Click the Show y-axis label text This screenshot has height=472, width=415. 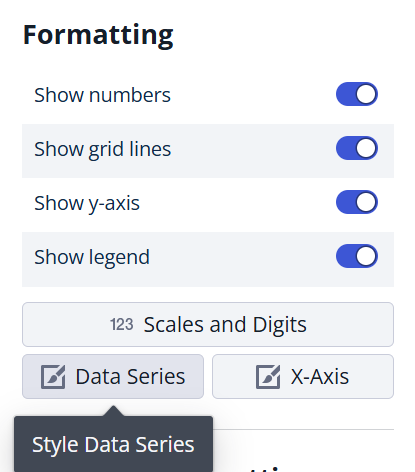tap(87, 203)
